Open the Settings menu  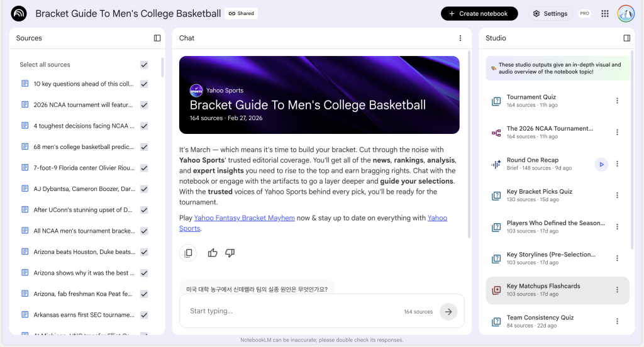pyautogui.click(x=550, y=13)
